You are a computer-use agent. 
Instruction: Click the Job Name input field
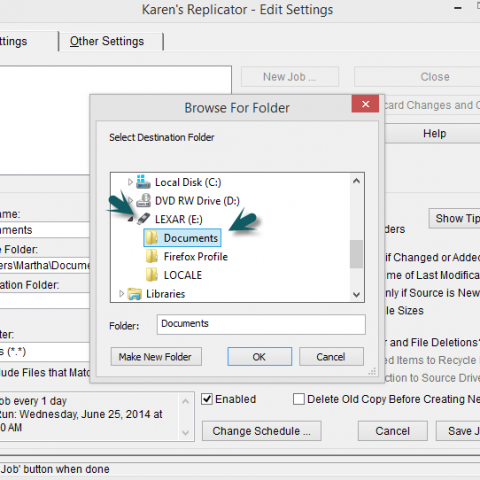[x=45, y=230]
